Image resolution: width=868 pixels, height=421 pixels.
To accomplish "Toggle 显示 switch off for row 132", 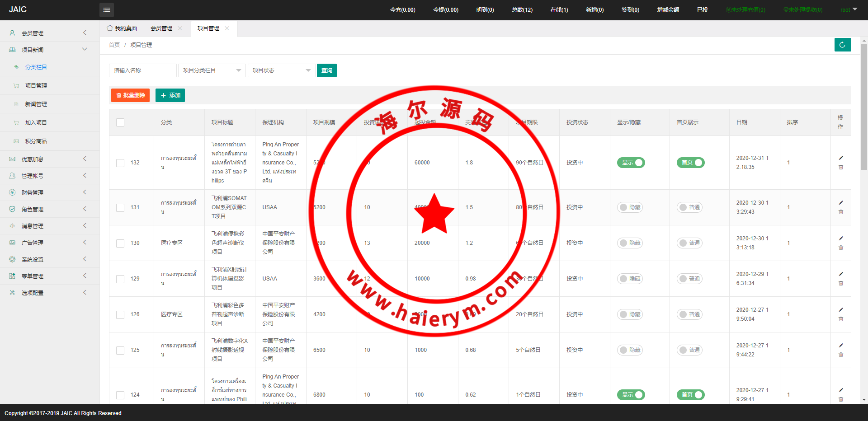I will coord(631,163).
